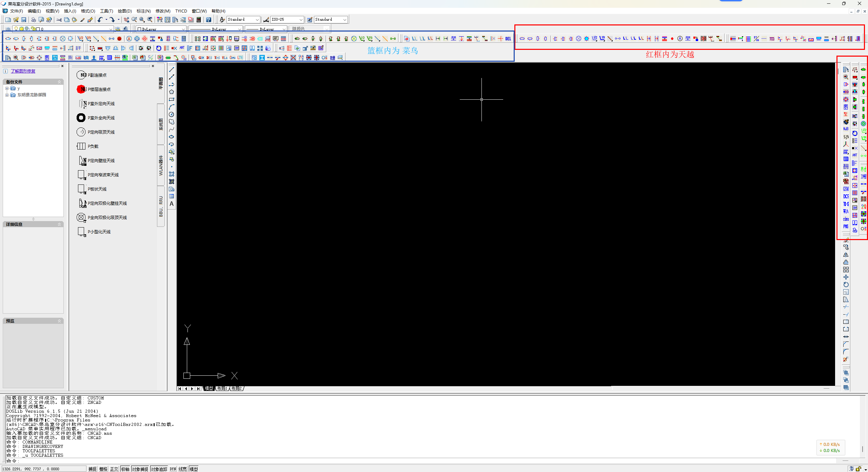Open the table style Standard dropdown
This screenshot has height=472, width=868.
[x=331, y=20]
